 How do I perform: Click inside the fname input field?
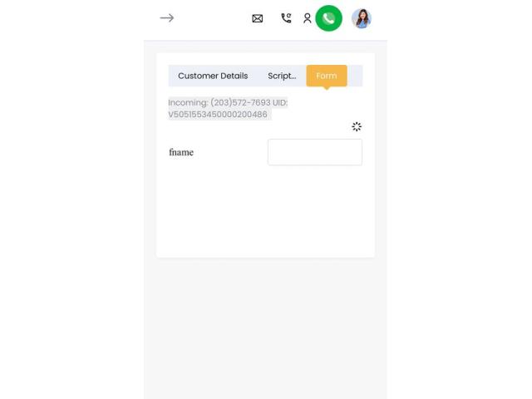tap(315, 152)
